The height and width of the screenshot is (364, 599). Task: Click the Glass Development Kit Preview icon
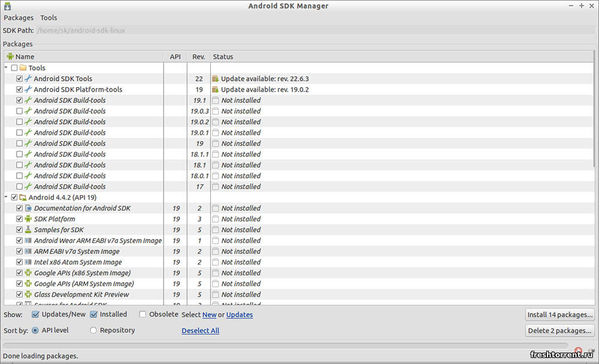(28, 295)
